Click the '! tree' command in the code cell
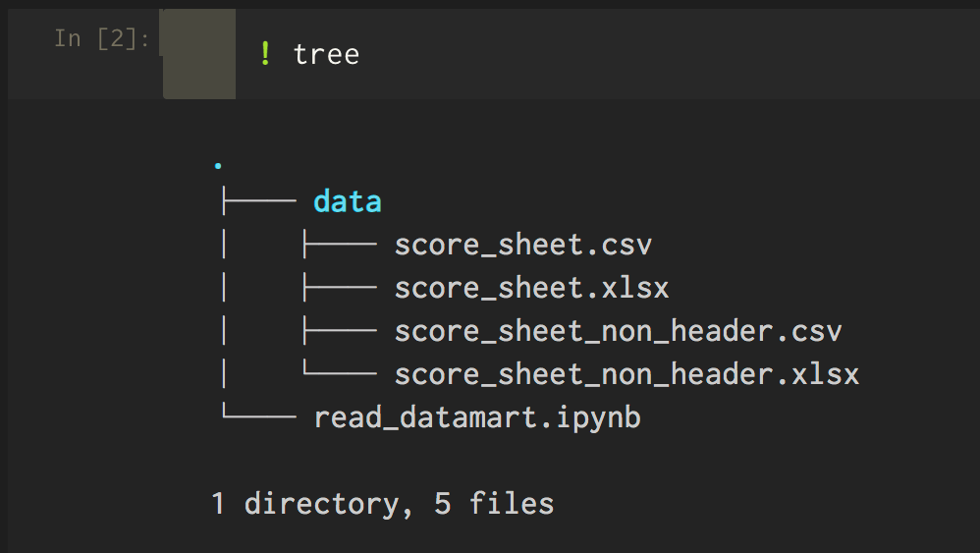This screenshot has height=553, width=980. (x=309, y=54)
